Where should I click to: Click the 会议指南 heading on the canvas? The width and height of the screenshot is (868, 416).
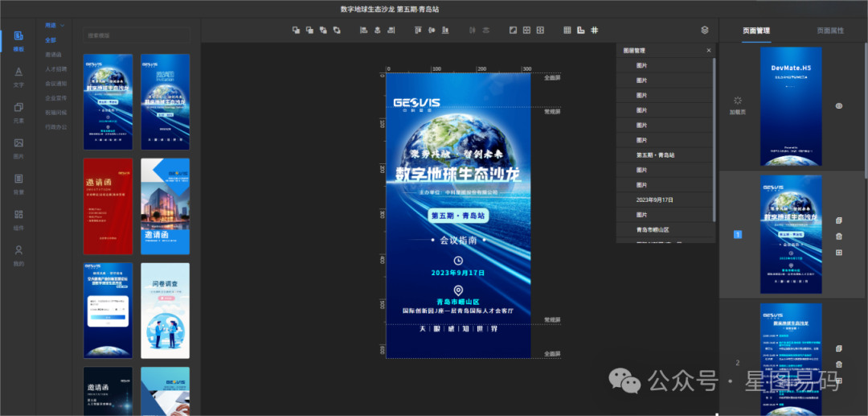(x=458, y=241)
